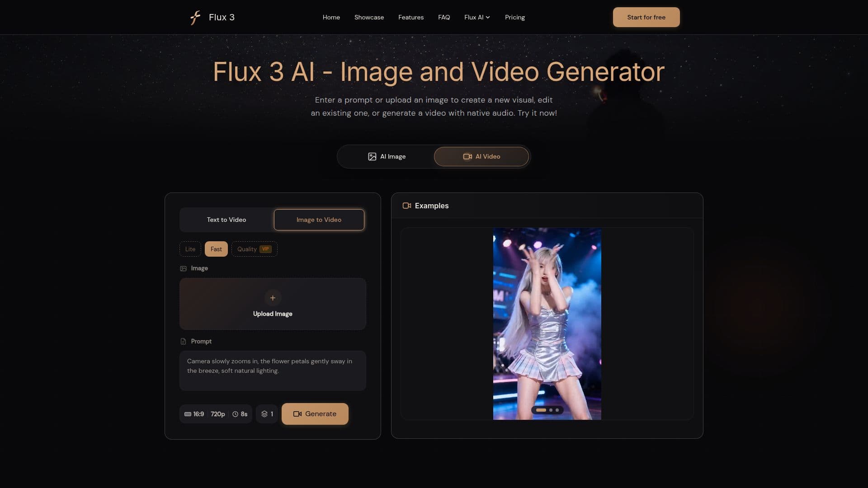Click the Upload Image label
The image size is (868, 488).
pos(273,314)
